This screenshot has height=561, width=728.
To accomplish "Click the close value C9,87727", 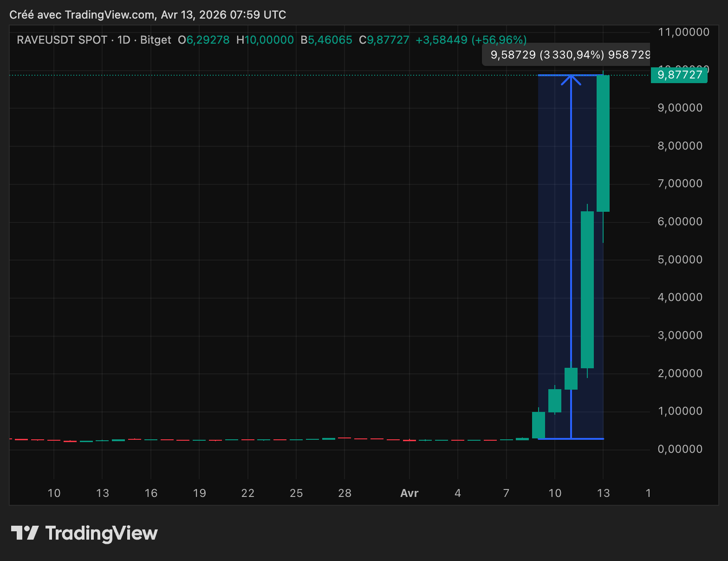I will coord(384,40).
